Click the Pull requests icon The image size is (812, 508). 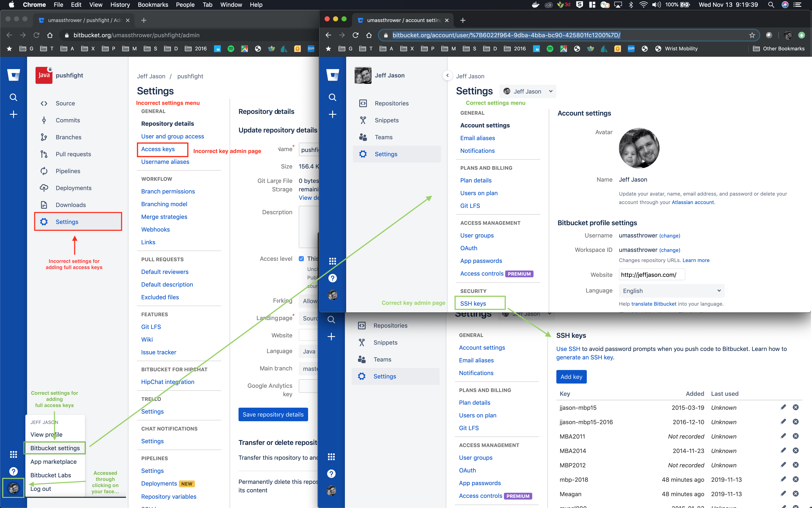point(44,154)
